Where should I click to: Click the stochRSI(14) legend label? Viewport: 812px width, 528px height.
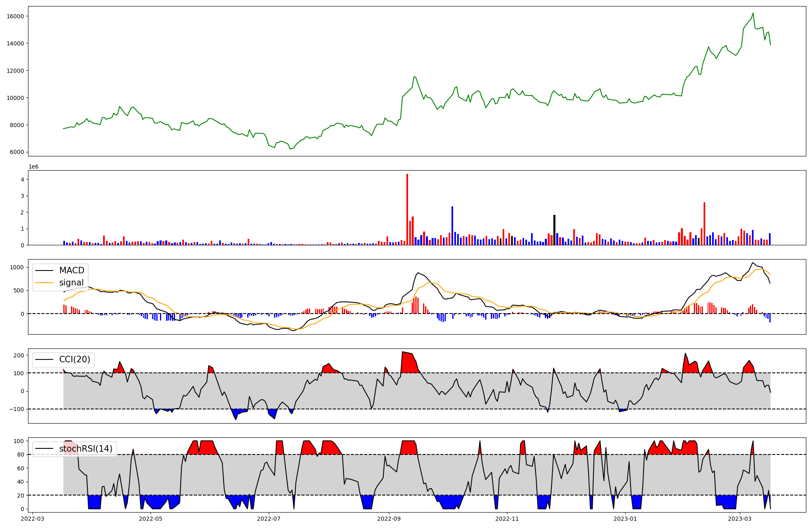[x=86, y=449]
